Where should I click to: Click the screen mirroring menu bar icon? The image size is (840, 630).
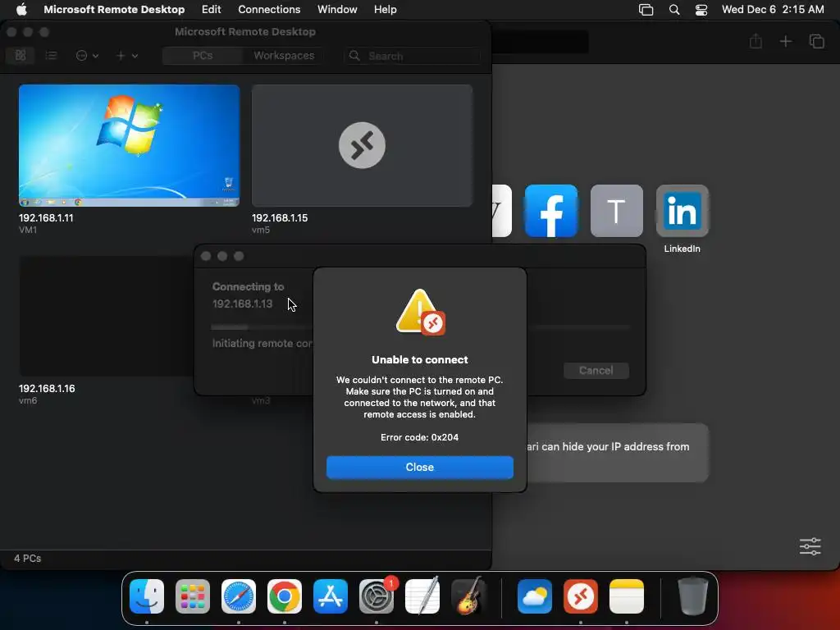(x=646, y=10)
